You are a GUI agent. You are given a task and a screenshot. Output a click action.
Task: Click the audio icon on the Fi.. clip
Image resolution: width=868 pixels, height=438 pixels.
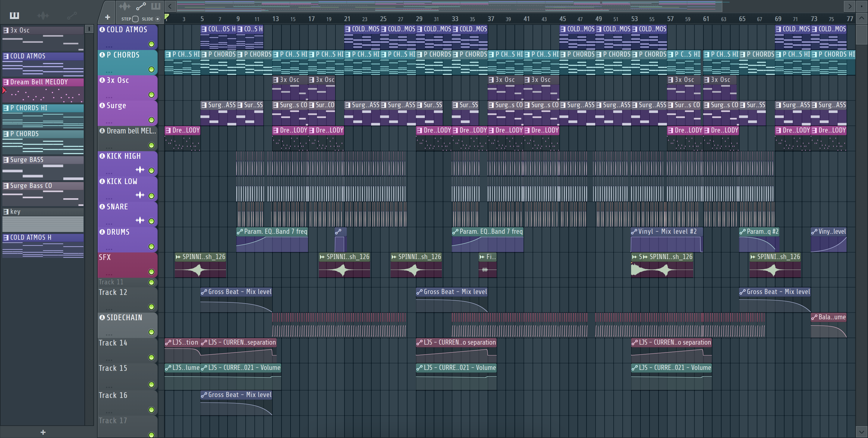pos(482,257)
